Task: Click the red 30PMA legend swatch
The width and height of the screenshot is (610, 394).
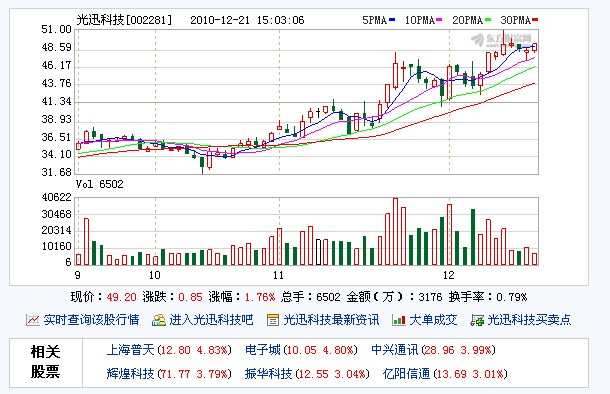Action: [x=535, y=19]
